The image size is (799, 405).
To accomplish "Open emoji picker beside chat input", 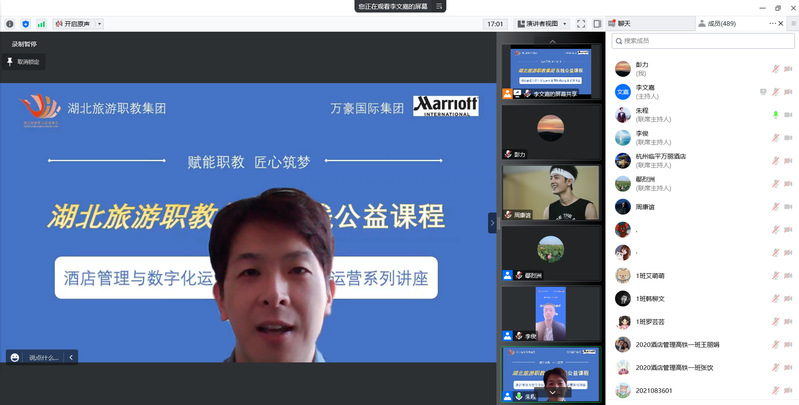I will 15,357.
